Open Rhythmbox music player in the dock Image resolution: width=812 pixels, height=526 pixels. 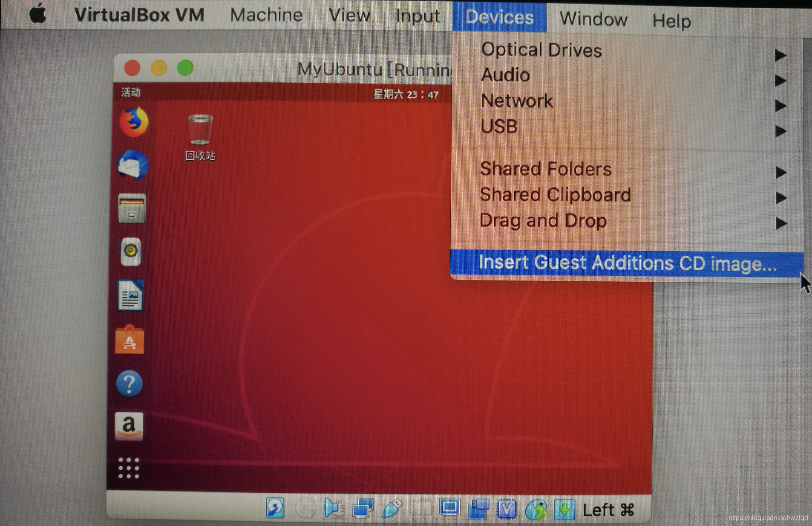[x=131, y=251]
